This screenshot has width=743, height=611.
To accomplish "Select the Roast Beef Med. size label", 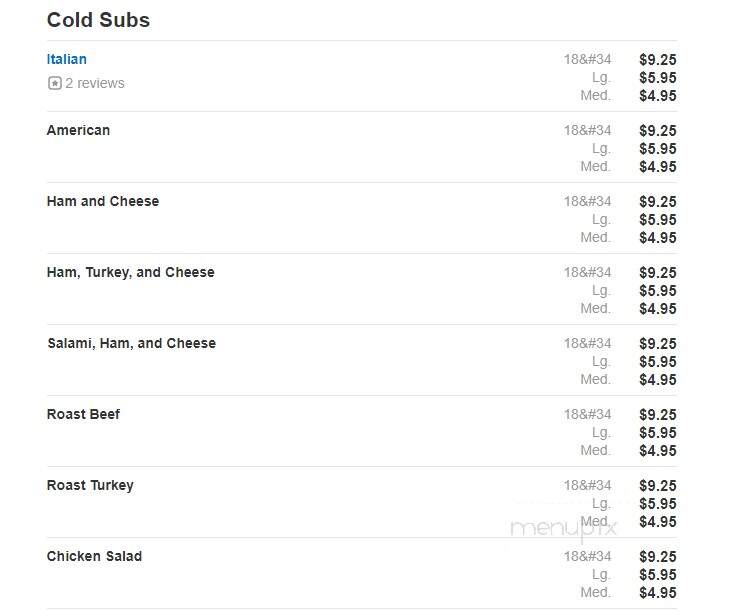I will click(x=596, y=450).
